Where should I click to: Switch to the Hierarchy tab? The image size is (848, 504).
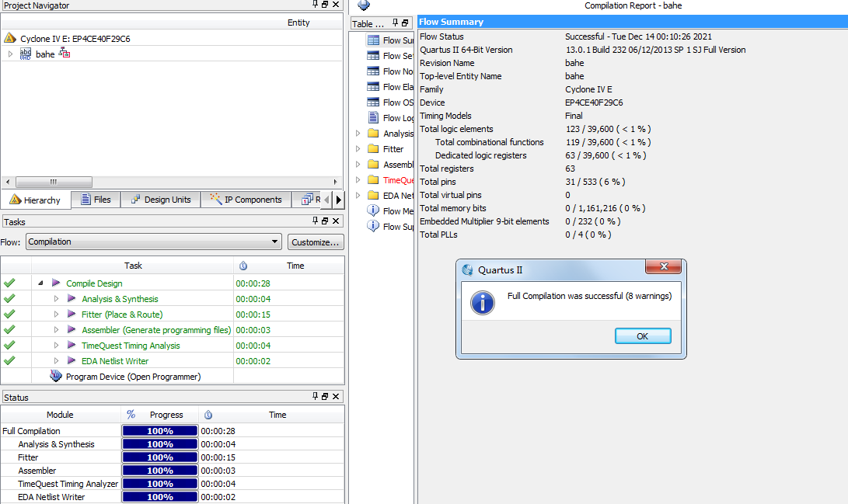(35, 200)
